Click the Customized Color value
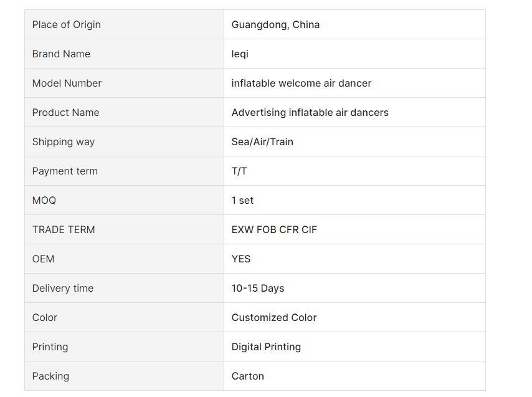Screen dimensions: 532x397 (x=274, y=318)
